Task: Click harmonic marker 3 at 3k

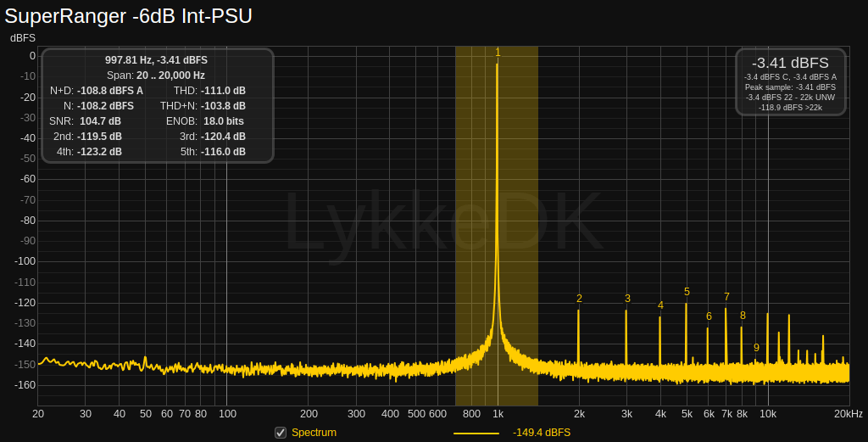Action: (x=627, y=299)
